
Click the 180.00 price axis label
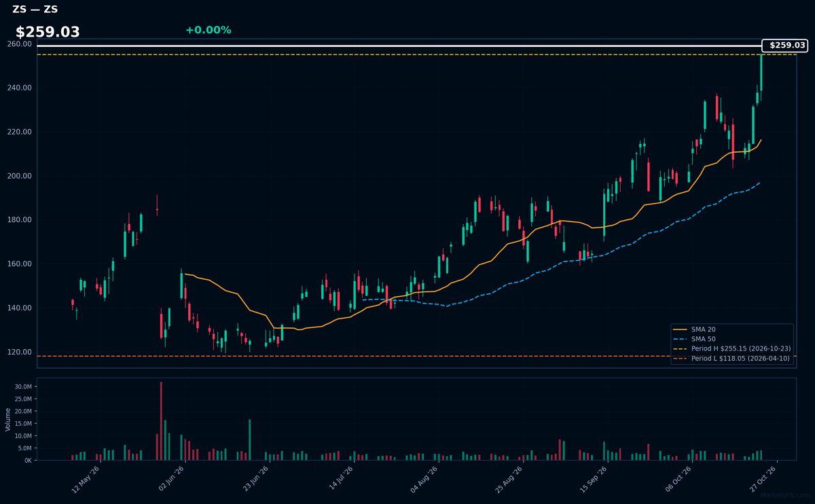point(20,220)
